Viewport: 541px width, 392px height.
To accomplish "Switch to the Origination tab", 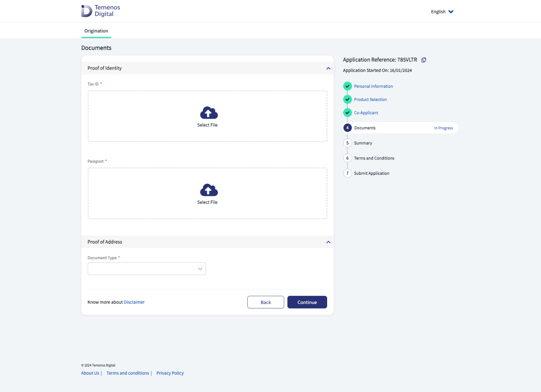I will tap(96, 31).
